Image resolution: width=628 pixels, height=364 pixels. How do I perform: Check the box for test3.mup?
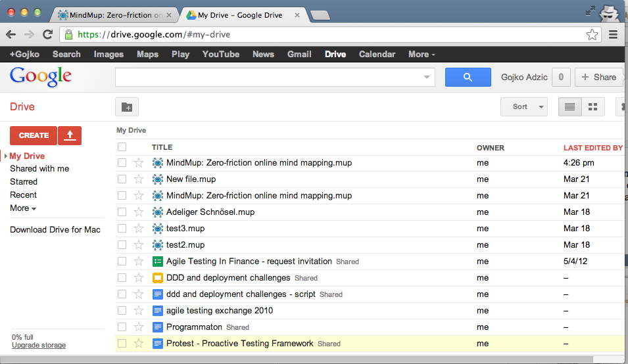(x=122, y=228)
